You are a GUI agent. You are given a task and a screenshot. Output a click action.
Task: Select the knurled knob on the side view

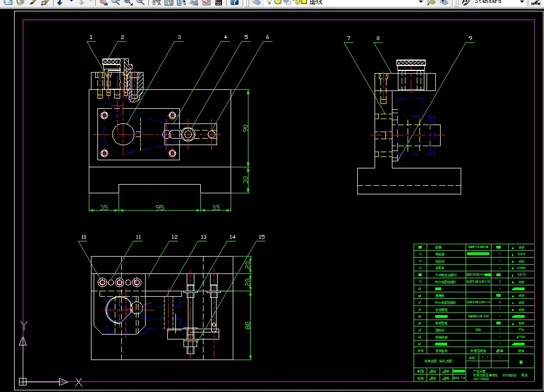(x=411, y=63)
